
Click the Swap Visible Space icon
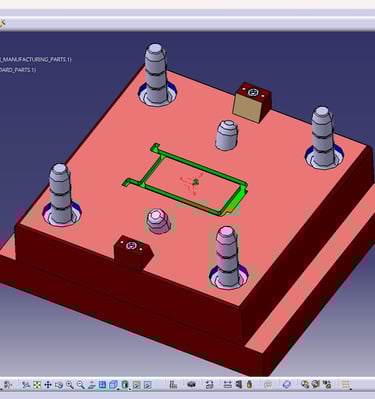tap(147, 385)
